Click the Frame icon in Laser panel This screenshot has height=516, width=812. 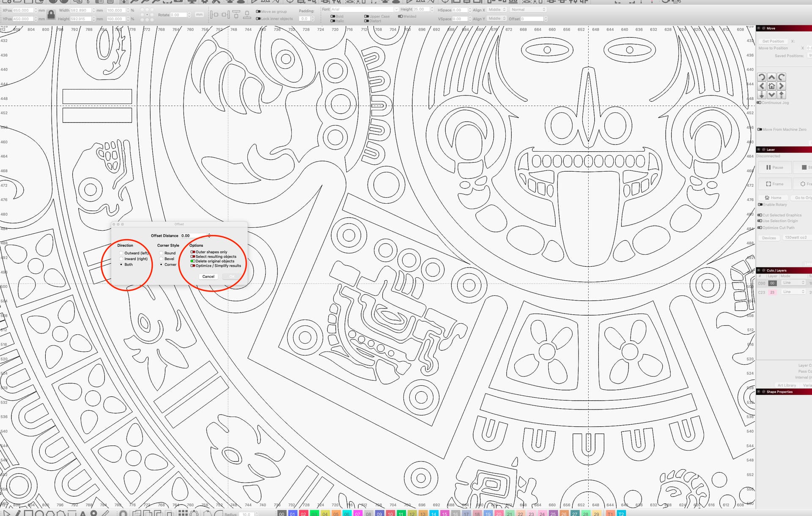coord(768,184)
